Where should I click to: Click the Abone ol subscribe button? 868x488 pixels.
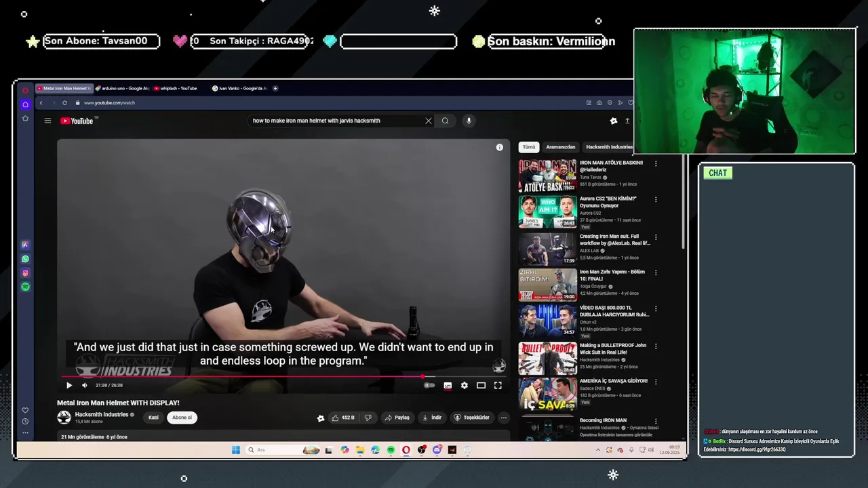182,418
